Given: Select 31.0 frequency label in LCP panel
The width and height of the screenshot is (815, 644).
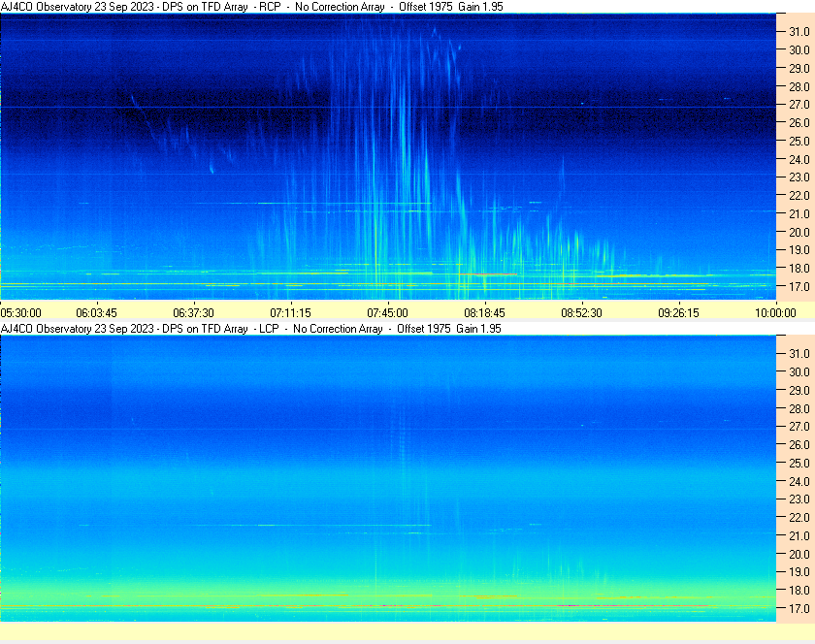Looking at the screenshot, I should coord(799,353).
